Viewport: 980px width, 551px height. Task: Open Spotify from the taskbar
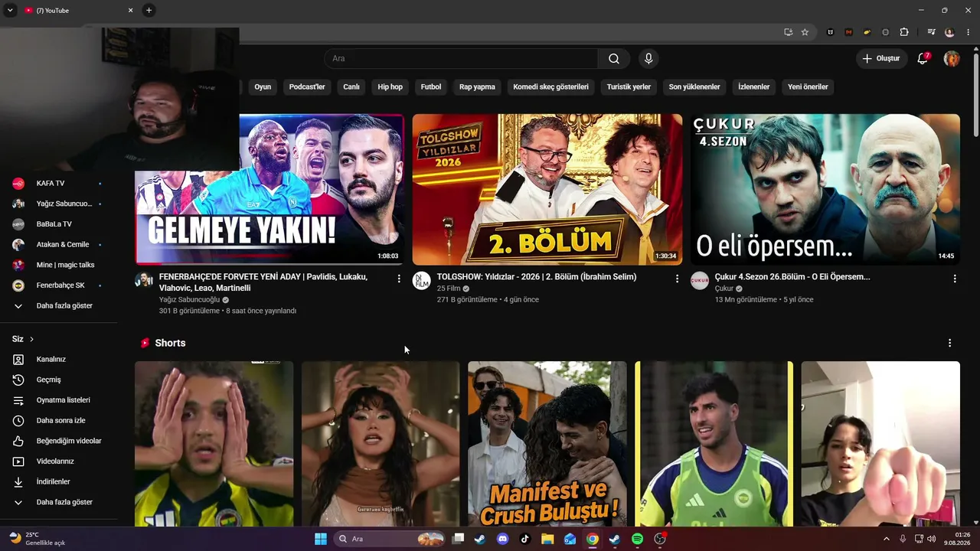pos(637,539)
